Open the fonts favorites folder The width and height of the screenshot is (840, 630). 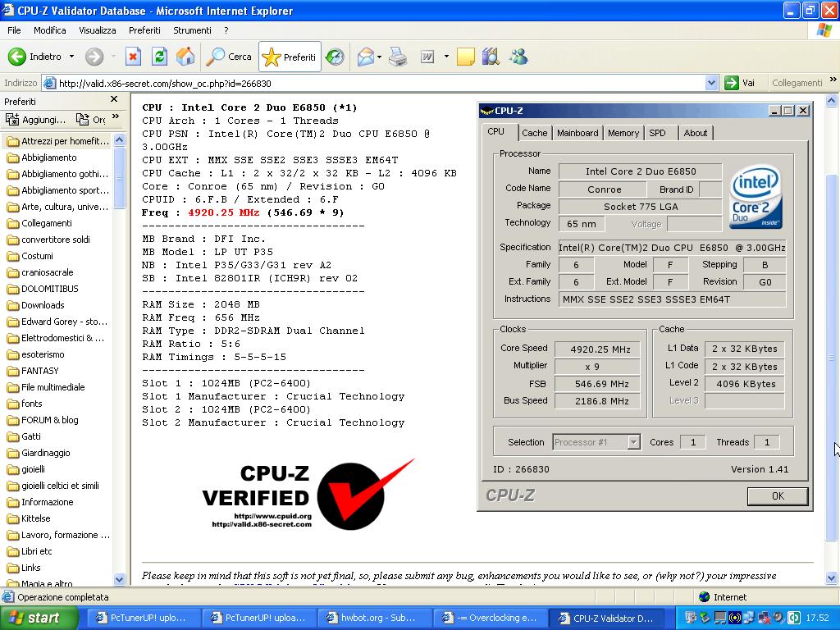(25, 404)
